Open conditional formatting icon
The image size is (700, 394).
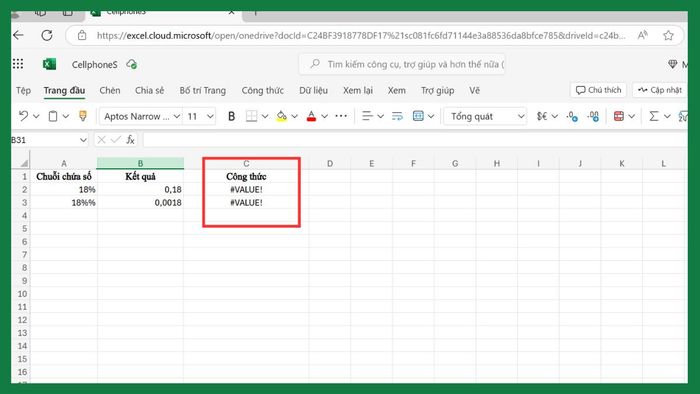[619, 116]
